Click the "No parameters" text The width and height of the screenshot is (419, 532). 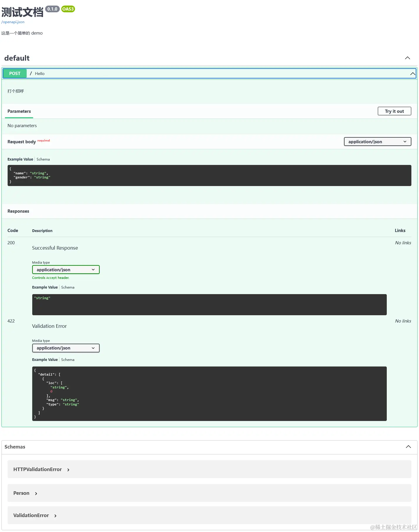coord(22,126)
